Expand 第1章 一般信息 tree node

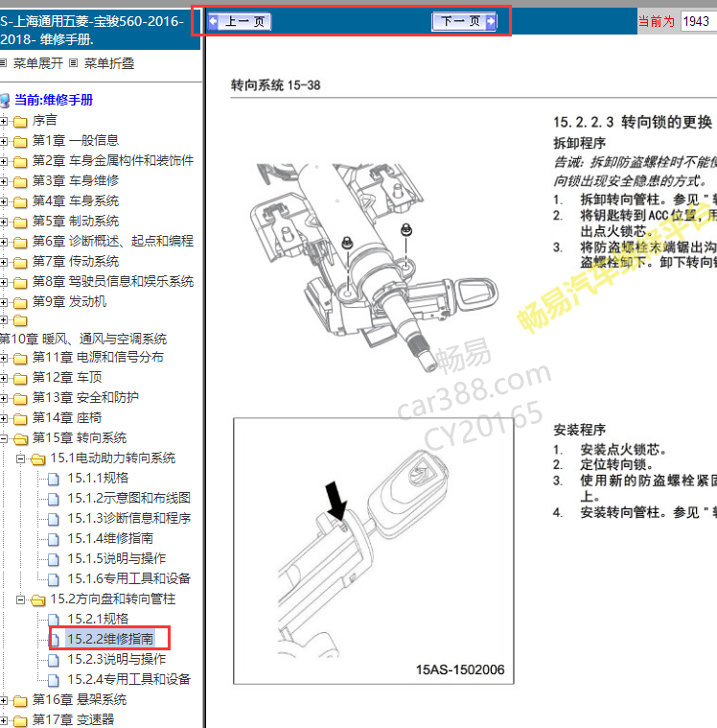click(x=4, y=142)
